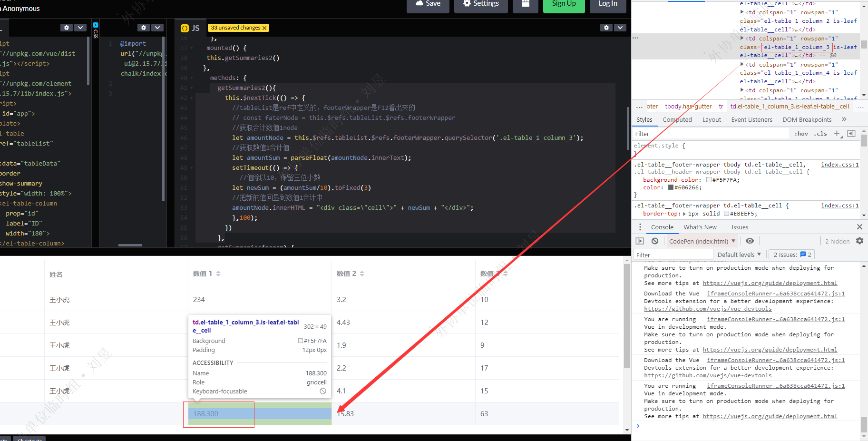Open the Issues drawer tab
The width and height of the screenshot is (868, 441).
point(740,227)
